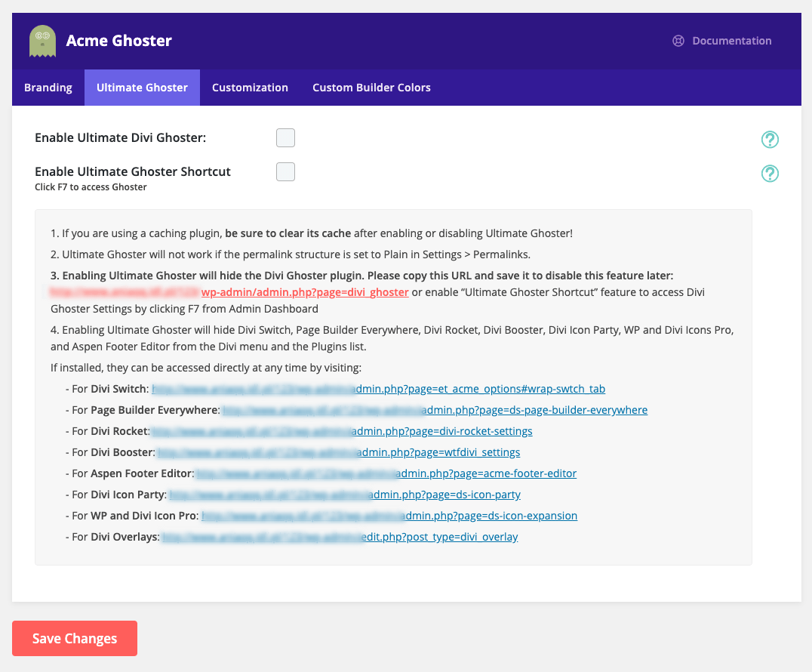This screenshot has width=812, height=672.
Task: Switch to the Branding tab
Action: (x=48, y=88)
